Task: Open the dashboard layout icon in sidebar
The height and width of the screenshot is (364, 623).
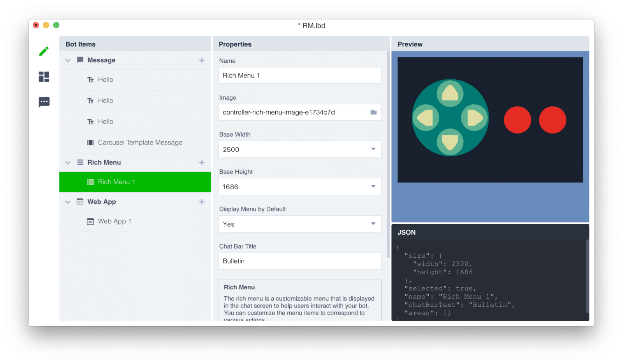Action: [44, 77]
